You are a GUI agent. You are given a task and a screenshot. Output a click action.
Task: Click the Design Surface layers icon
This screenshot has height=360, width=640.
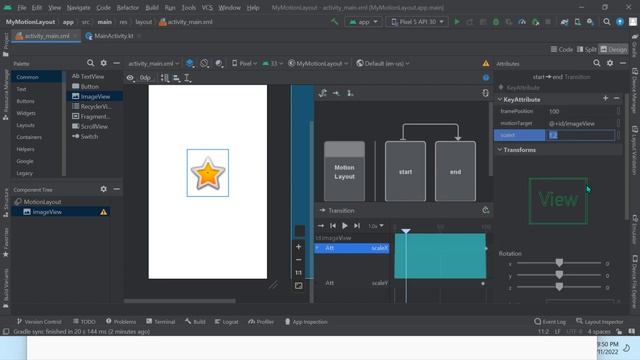click(x=190, y=63)
